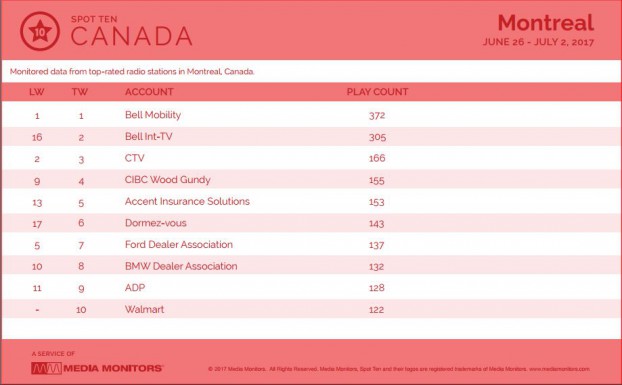
Task: Click the LW column header
Action: (x=37, y=92)
